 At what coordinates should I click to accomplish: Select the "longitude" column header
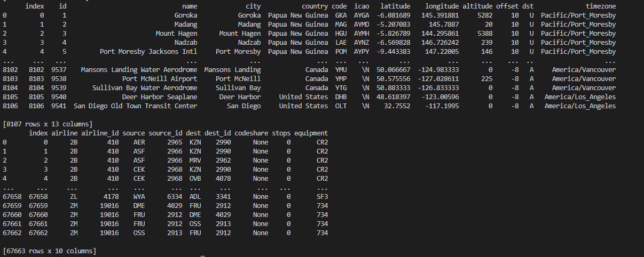442,6
